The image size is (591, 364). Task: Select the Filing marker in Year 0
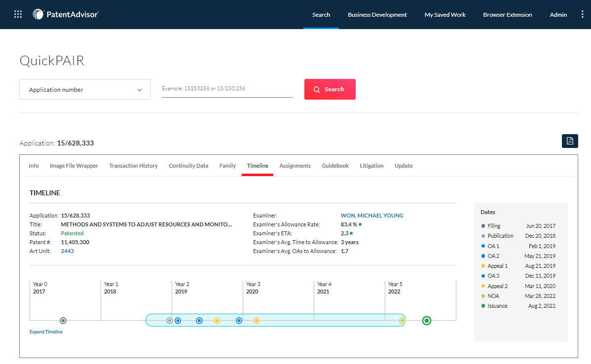(63, 321)
